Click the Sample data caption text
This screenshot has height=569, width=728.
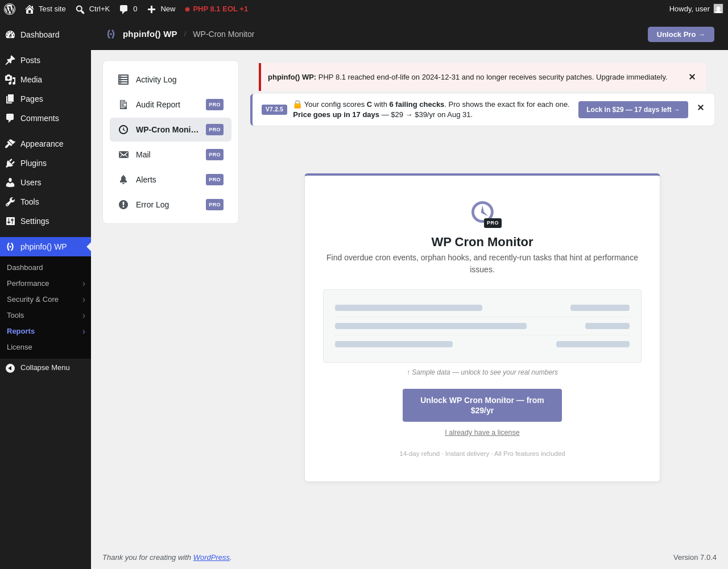(482, 372)
